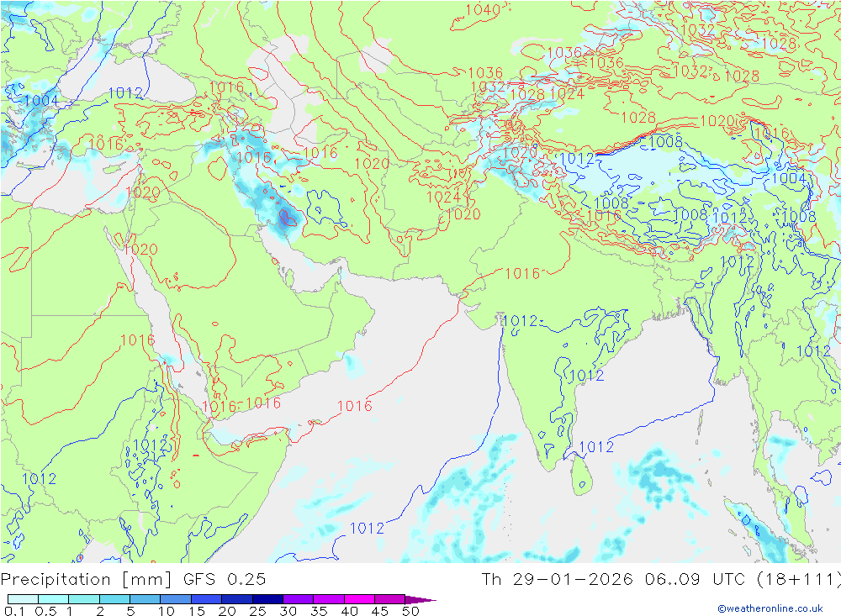Click the "10" legend value
Screen dimensions: 841x616
[167, 611]
